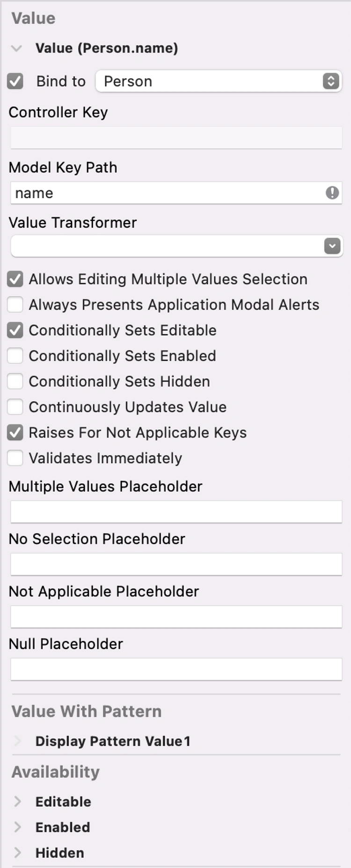
Task: Expand the Hidden availability binding
Action: pos(18,853)
